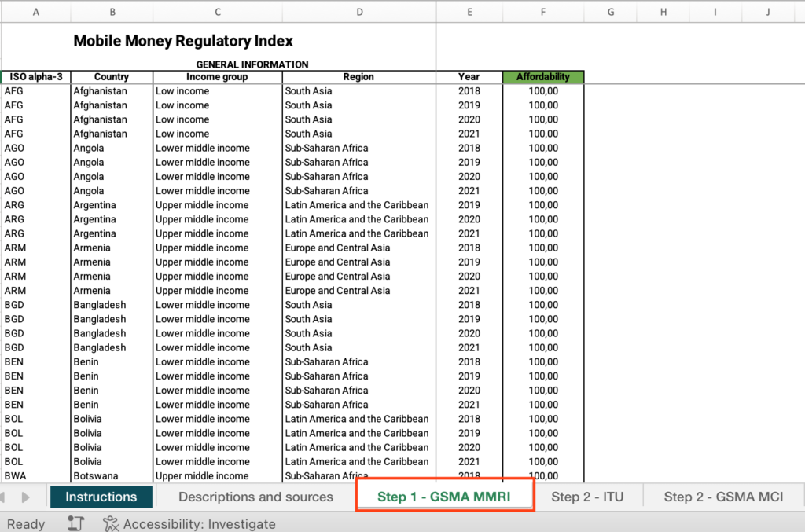
Task: Click Europe and Central Asia for Armenia 2018
Action: pos(358,248)
